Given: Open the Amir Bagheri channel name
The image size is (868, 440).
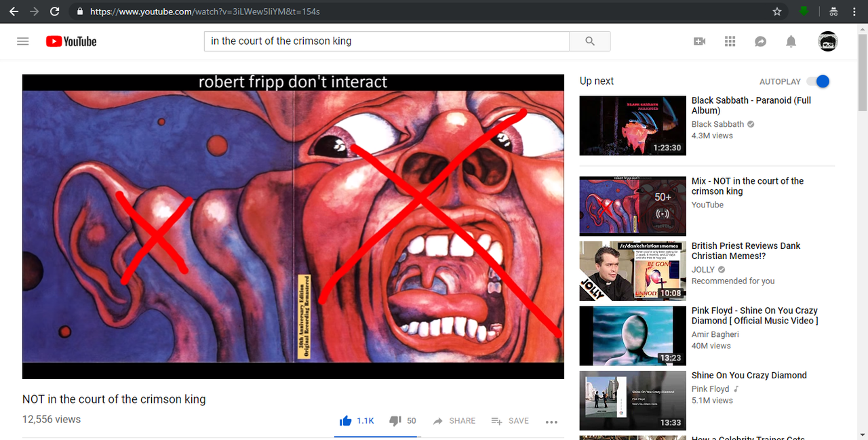Looking at the screenshot, I should click(715, 334).
